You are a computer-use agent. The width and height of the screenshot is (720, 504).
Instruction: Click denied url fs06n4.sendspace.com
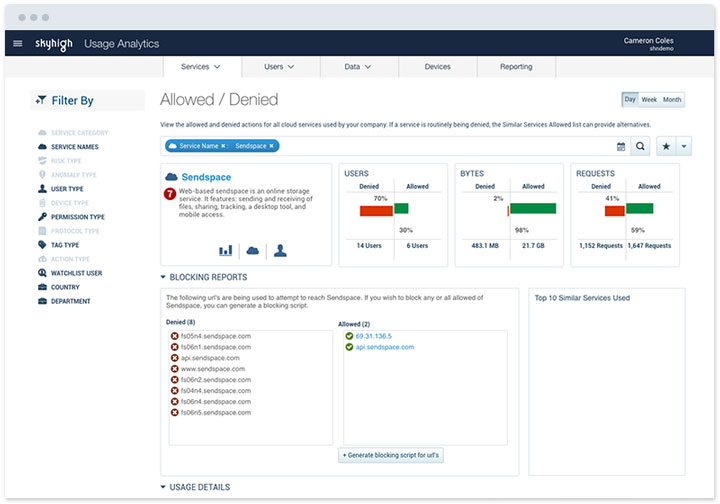coord(216,402)
